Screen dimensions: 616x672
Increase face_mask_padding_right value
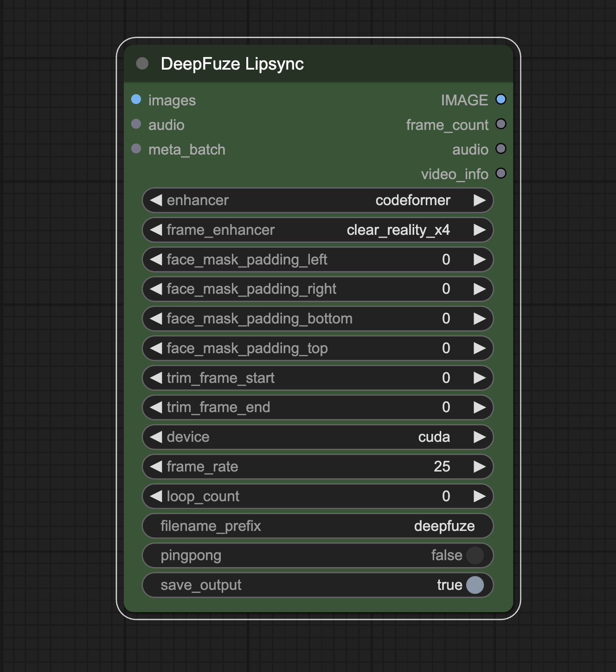click(480, 289)
